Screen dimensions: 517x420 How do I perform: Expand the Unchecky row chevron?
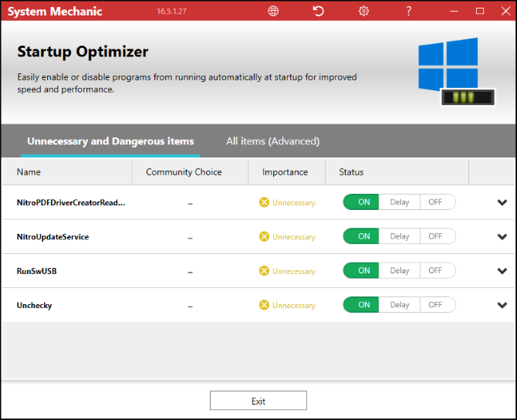[502, 306]
